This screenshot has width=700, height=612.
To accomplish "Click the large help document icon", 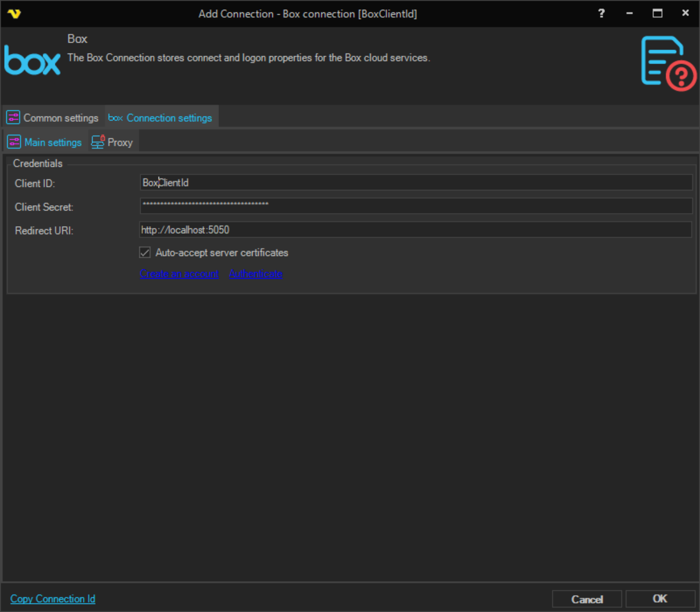I will click(x=668, y=64).
